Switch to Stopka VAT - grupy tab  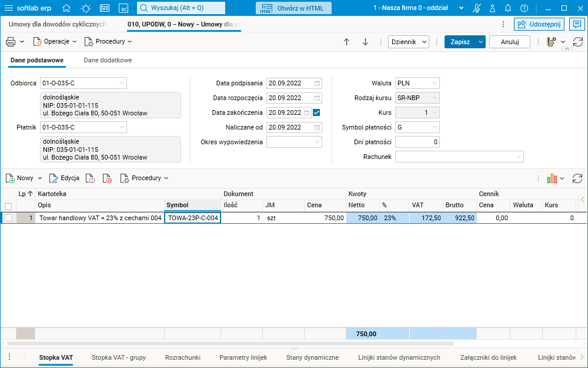[119, 357]
